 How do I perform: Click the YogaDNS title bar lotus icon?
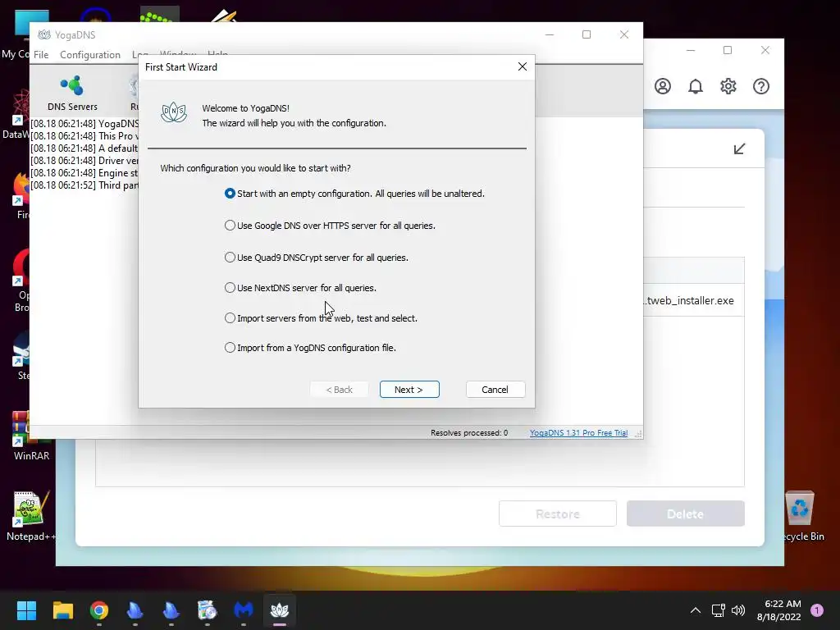coord(44,34)
